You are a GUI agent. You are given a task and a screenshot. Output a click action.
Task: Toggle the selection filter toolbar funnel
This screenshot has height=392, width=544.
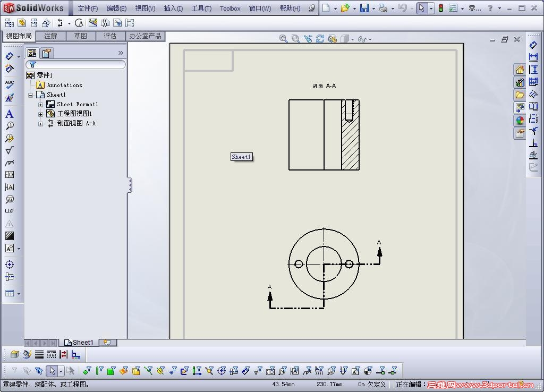point(14,371)
